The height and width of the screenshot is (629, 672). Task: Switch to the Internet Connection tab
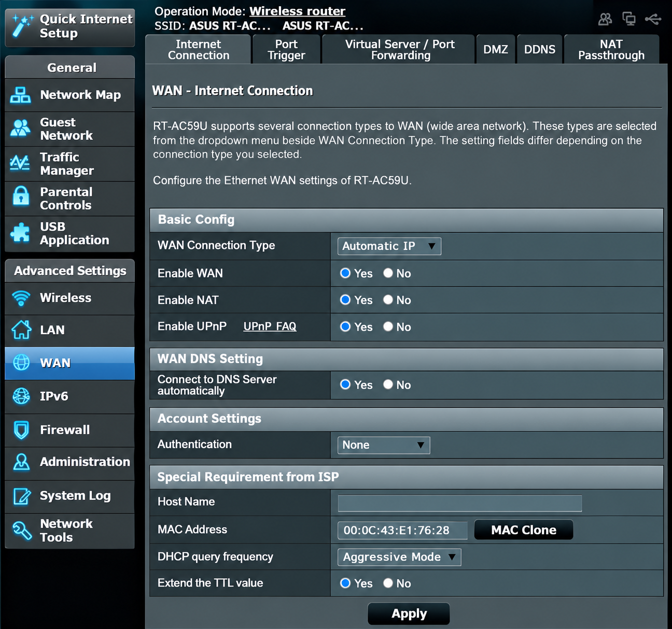[x=198, y=50]
